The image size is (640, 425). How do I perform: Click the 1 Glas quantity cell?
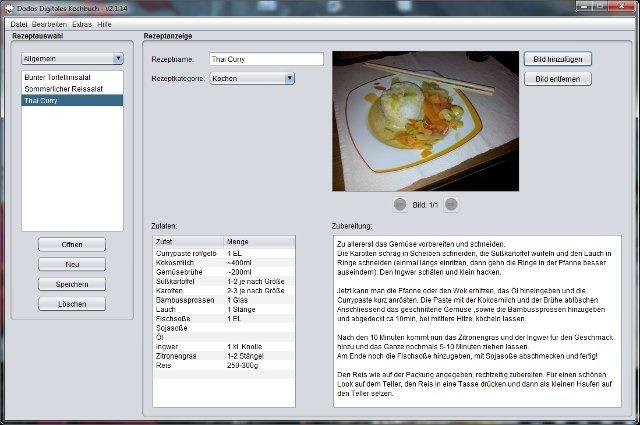tap(260, 300)
